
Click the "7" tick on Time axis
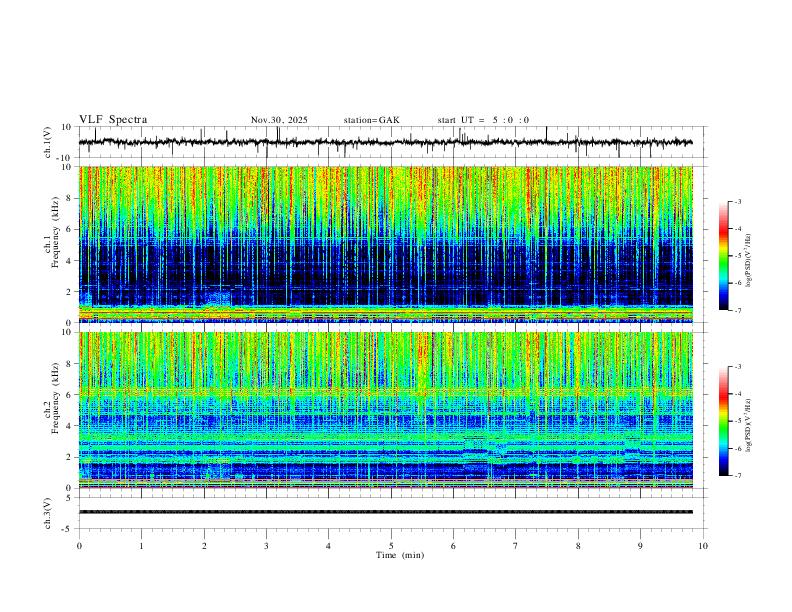[516, 546]
